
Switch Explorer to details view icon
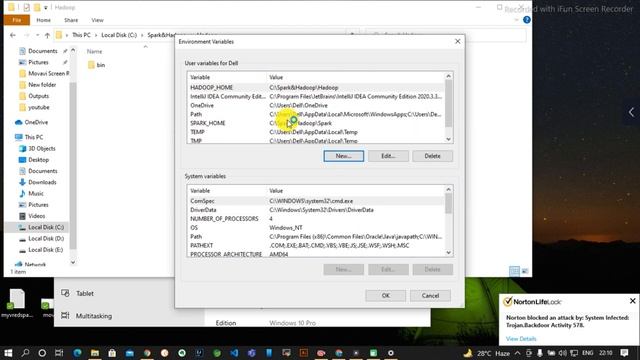[x=514, y=271]
